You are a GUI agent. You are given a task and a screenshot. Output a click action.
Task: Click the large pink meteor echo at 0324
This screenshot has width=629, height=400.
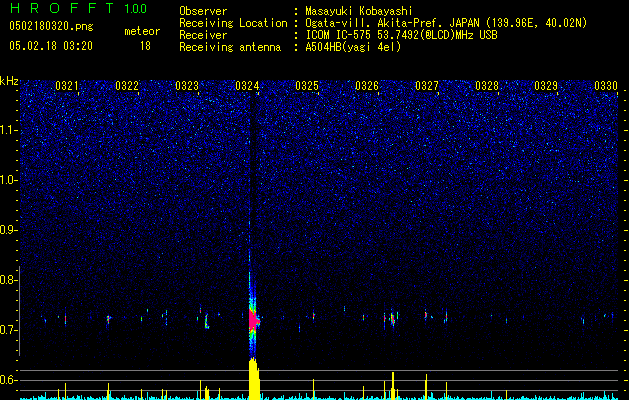click(x=254, y=320)
